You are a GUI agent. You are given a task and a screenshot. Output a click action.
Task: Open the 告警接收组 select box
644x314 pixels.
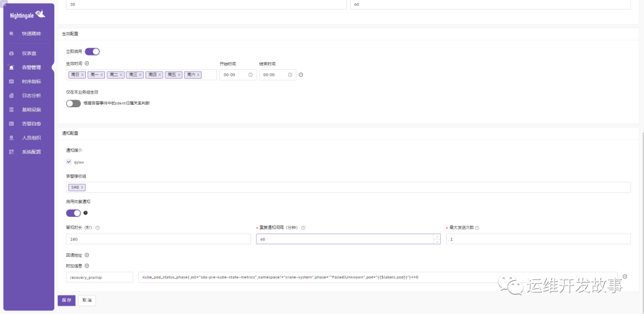tap(348, 187)
